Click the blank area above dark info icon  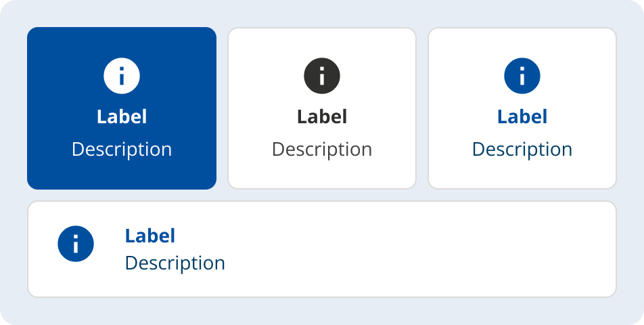click(x=322, y=42)
